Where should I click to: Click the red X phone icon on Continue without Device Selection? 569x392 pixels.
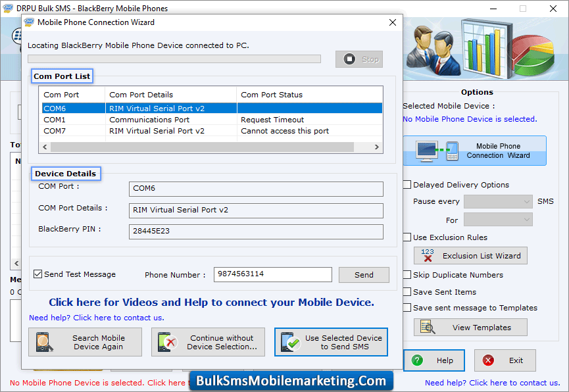(x=168, y=342)
